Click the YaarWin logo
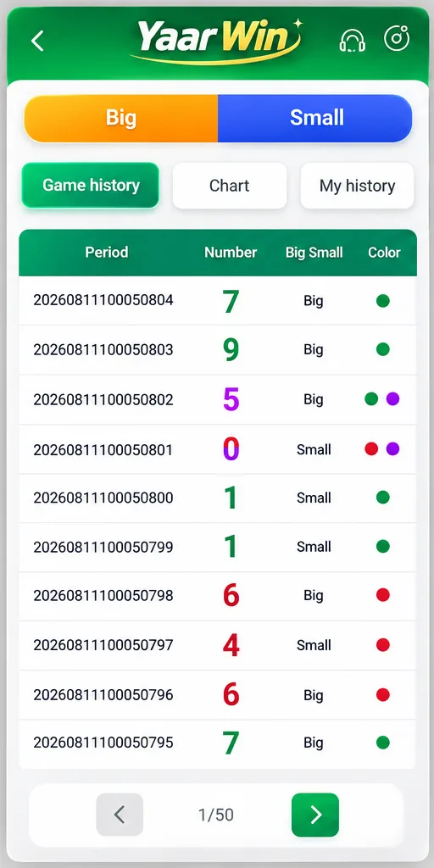Screen dimensions: 434x868 click(216, 40)
